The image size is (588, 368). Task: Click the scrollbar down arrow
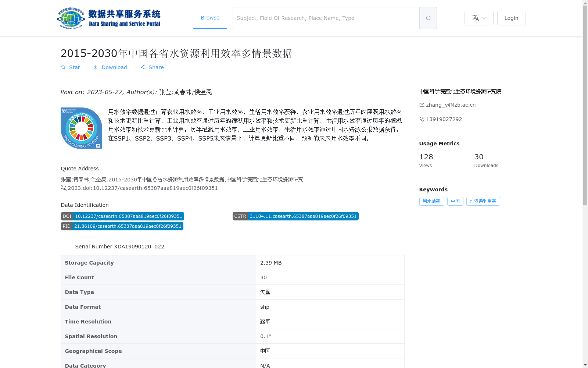coord(585,365)
